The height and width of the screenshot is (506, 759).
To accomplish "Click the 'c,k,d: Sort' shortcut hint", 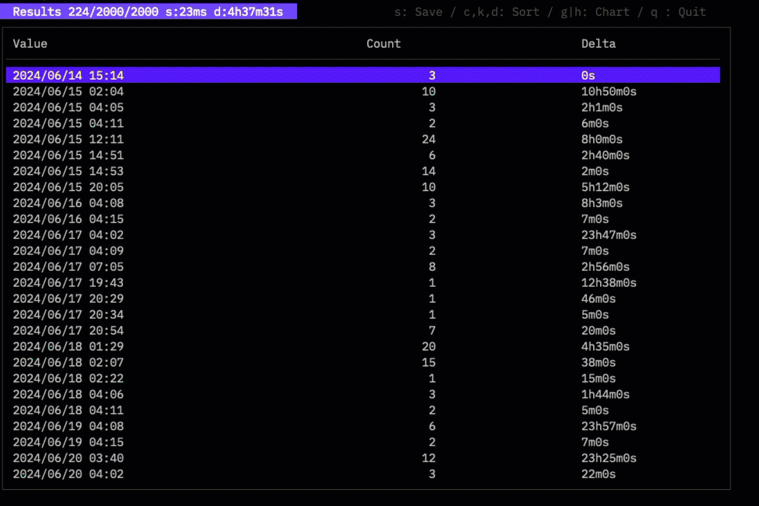I will point(501,12).
